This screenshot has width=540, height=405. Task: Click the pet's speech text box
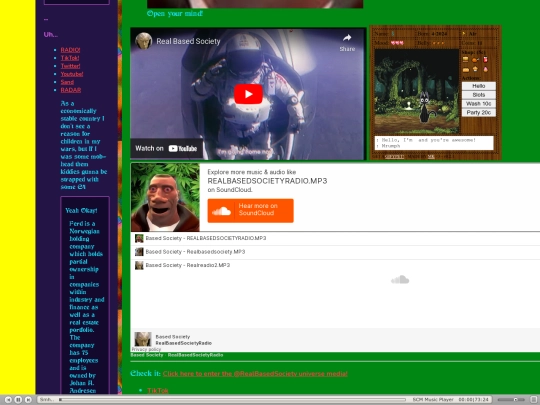[434, 143]
